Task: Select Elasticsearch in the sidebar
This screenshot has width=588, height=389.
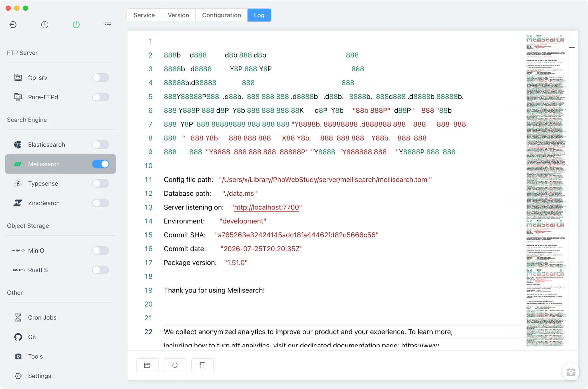Action: click(x=60, y=145)
